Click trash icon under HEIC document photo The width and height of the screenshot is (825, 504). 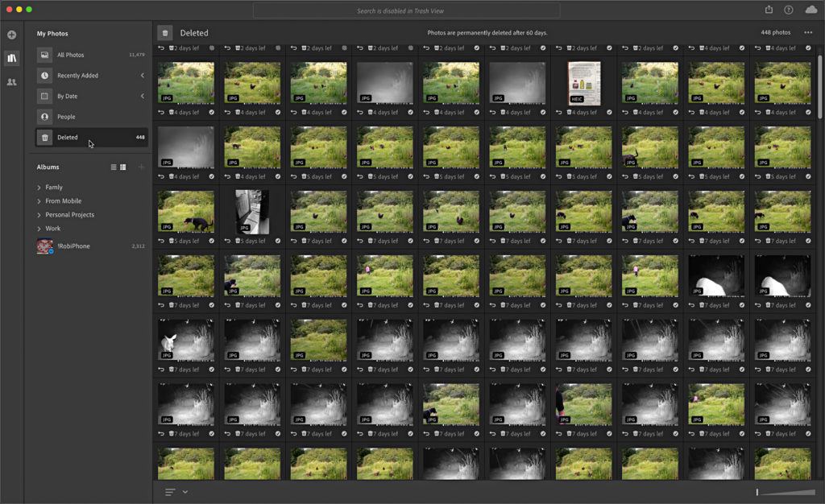pyautogui.click(x=570, y=113)
